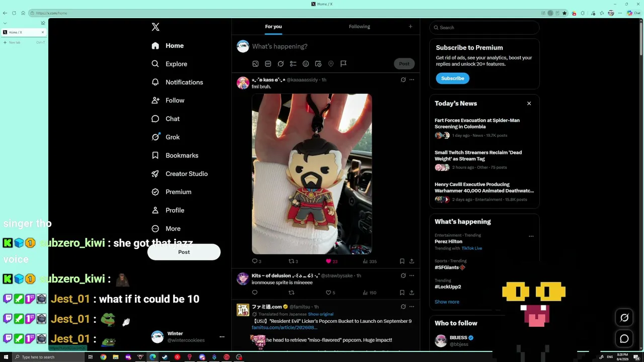Repost the ironmouse sprite post
644x362 pixels.
point(291,293)
